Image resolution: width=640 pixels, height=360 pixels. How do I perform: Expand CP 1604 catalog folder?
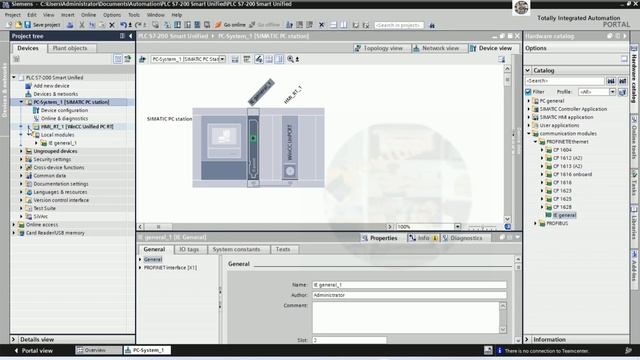[x=542, y=150]
